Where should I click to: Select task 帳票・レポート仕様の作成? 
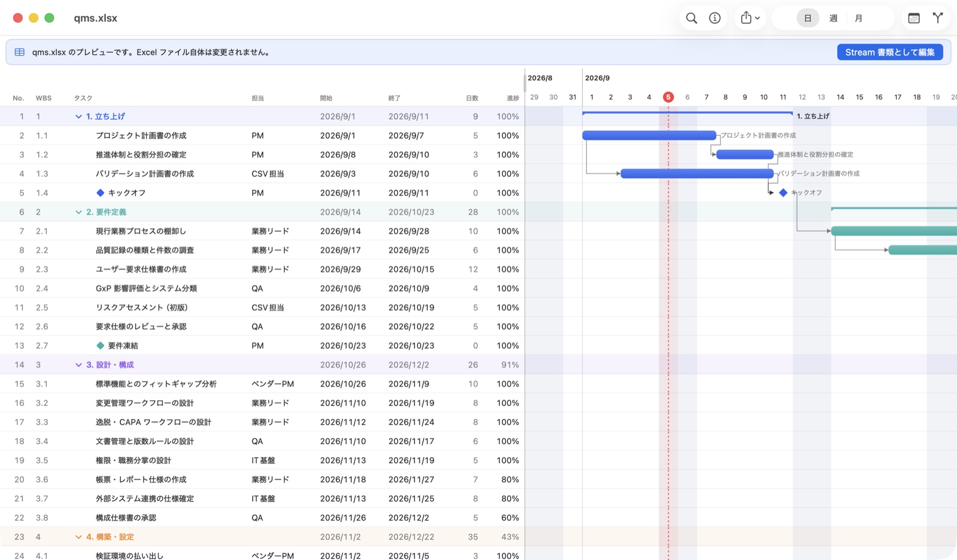tap(141, 480)
